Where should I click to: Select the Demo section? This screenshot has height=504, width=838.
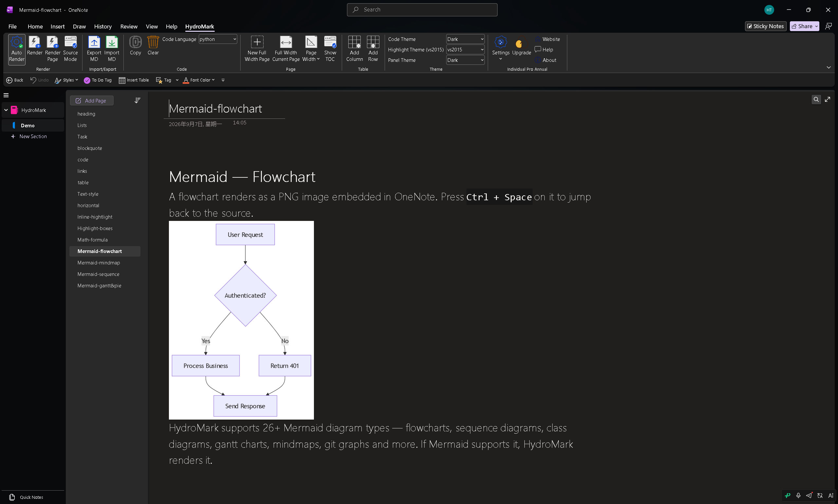coord(33,125)
